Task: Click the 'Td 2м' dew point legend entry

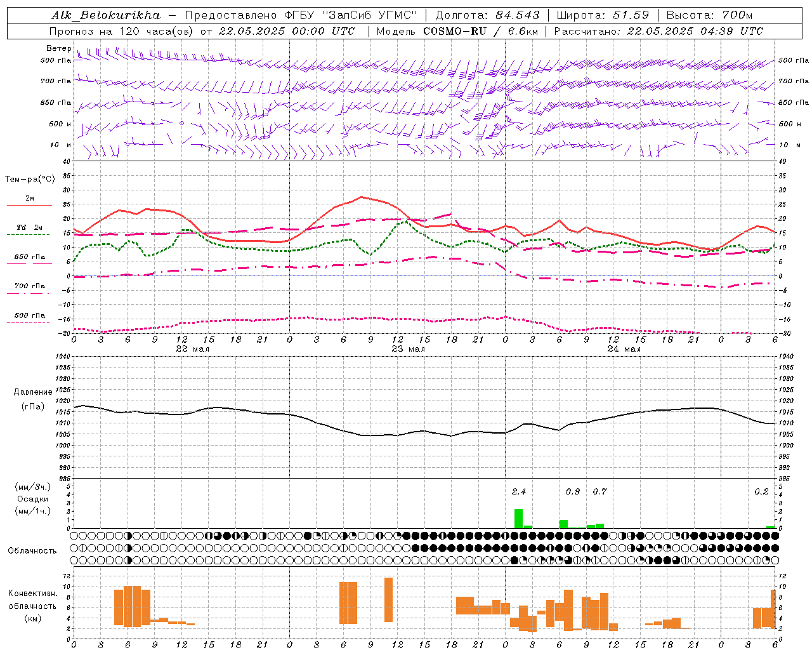Action: (x=29, y=227)
